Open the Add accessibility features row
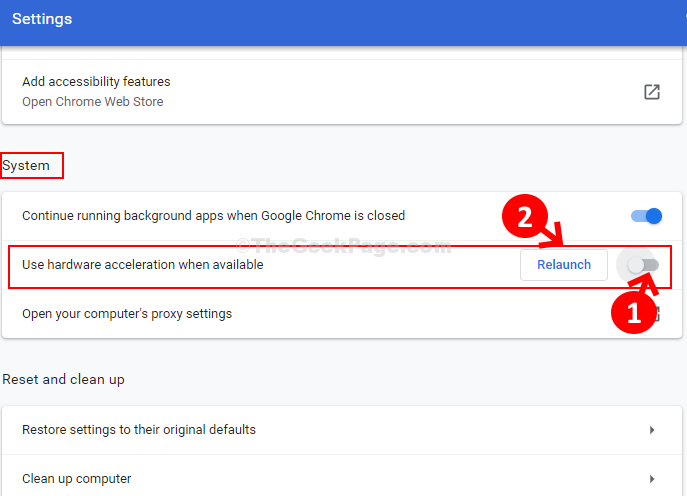Image resolution: width=687 pixels, height=496 pixels. tap(342, 92)
